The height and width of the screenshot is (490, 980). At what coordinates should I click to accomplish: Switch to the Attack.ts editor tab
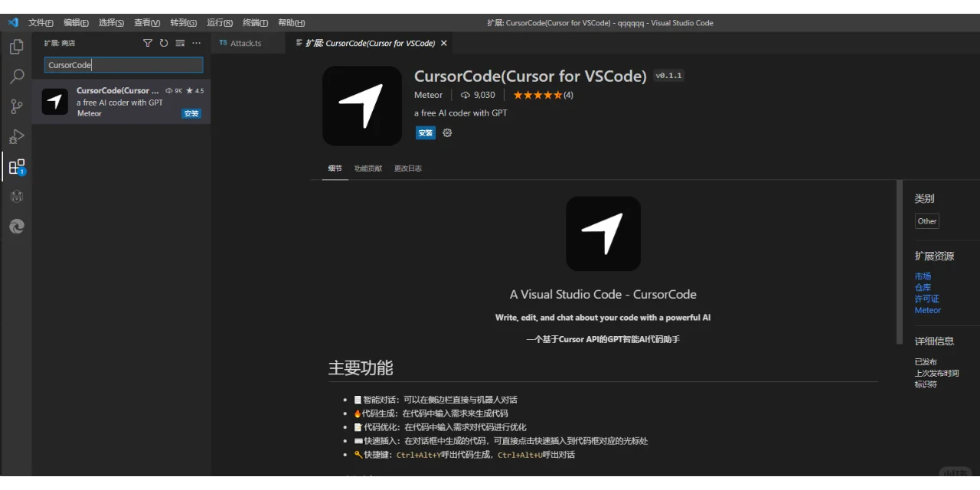(x=248, y=44)
